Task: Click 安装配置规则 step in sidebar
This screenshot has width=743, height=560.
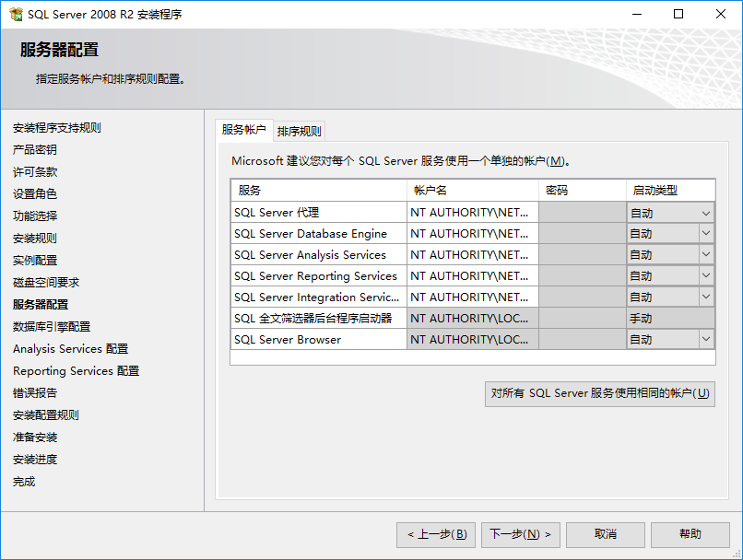Action: [46, 415]
